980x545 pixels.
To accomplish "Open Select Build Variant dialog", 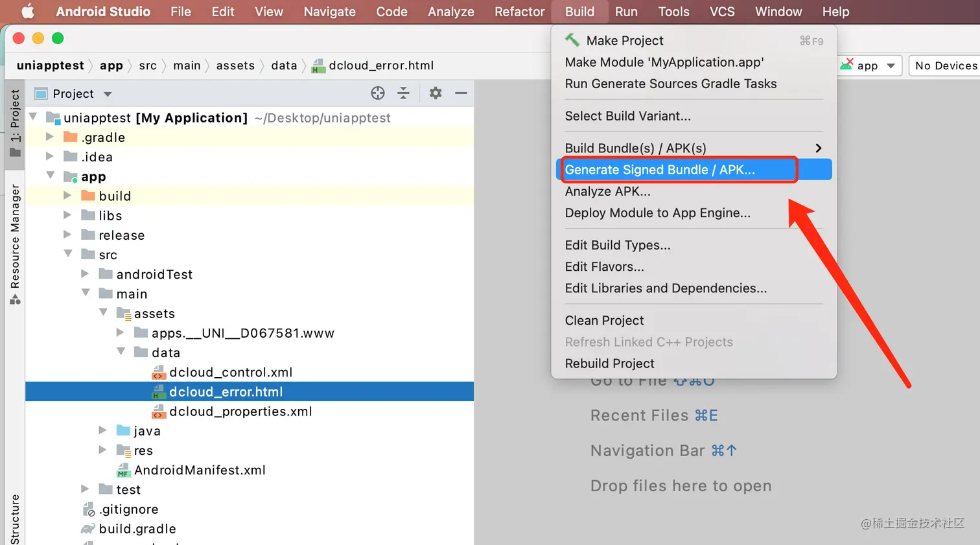I will pos(694,116).
